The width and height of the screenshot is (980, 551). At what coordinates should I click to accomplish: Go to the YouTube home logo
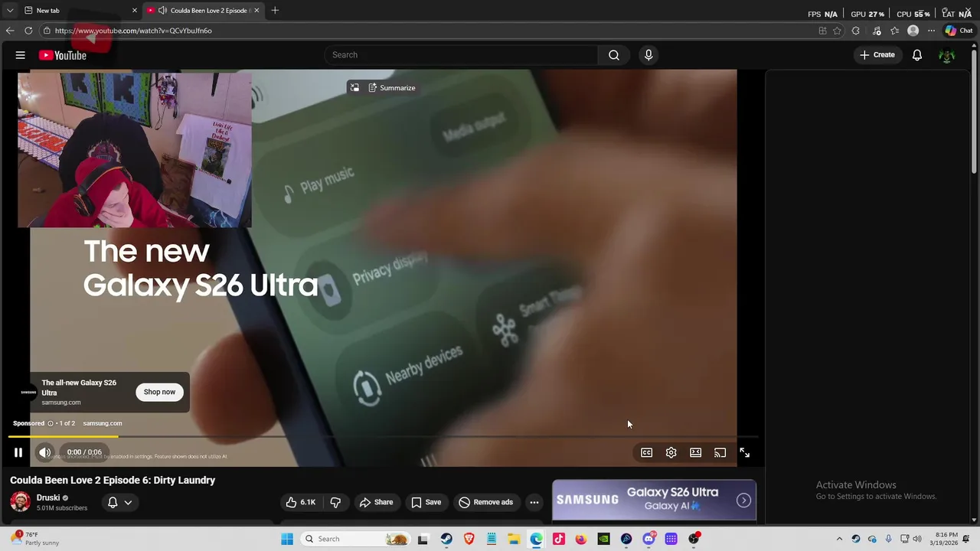pos(63,55)
